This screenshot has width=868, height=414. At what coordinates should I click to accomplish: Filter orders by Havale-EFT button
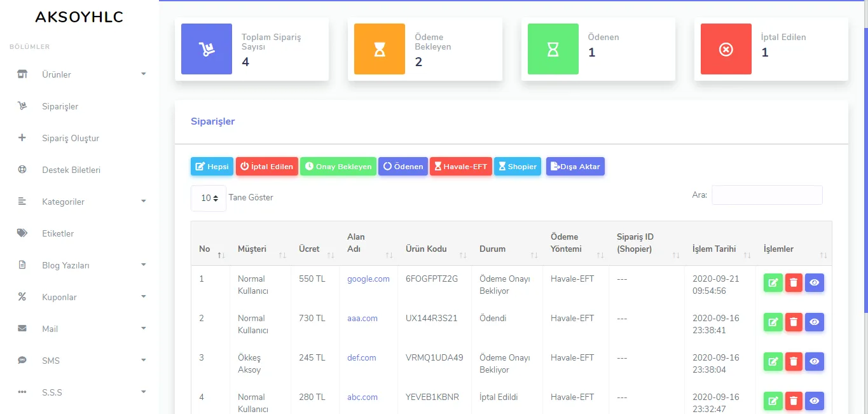pyautogui.click(x=461, y=167)
